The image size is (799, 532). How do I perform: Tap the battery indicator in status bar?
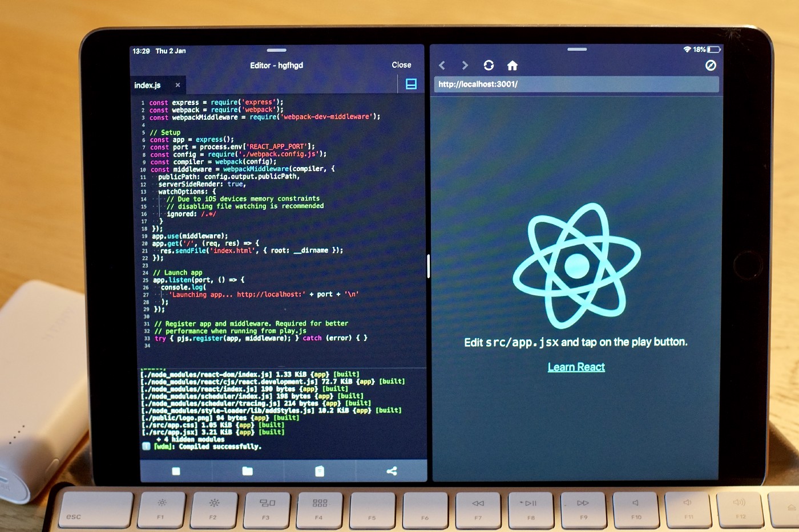(713, 50)
